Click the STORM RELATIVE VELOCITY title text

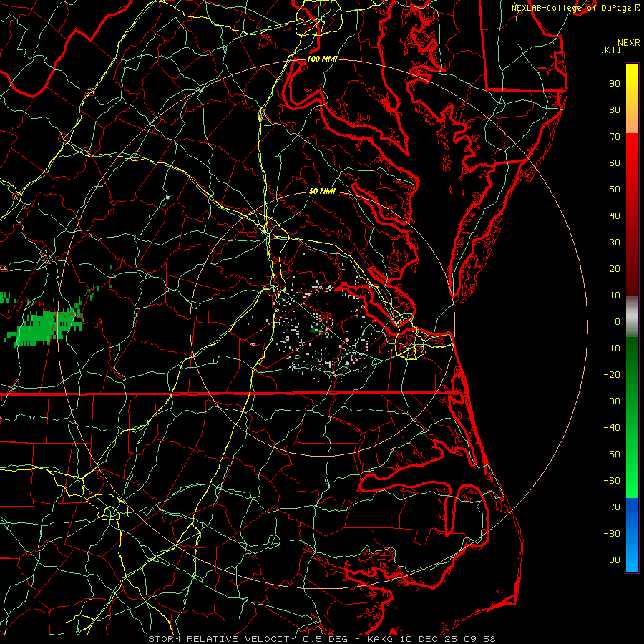(x=223, y=639)
